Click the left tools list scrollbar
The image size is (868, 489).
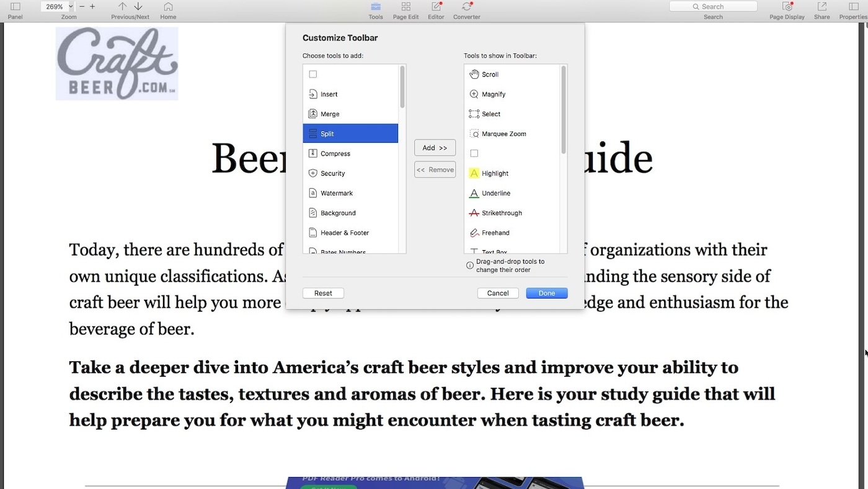coord(402,87)
